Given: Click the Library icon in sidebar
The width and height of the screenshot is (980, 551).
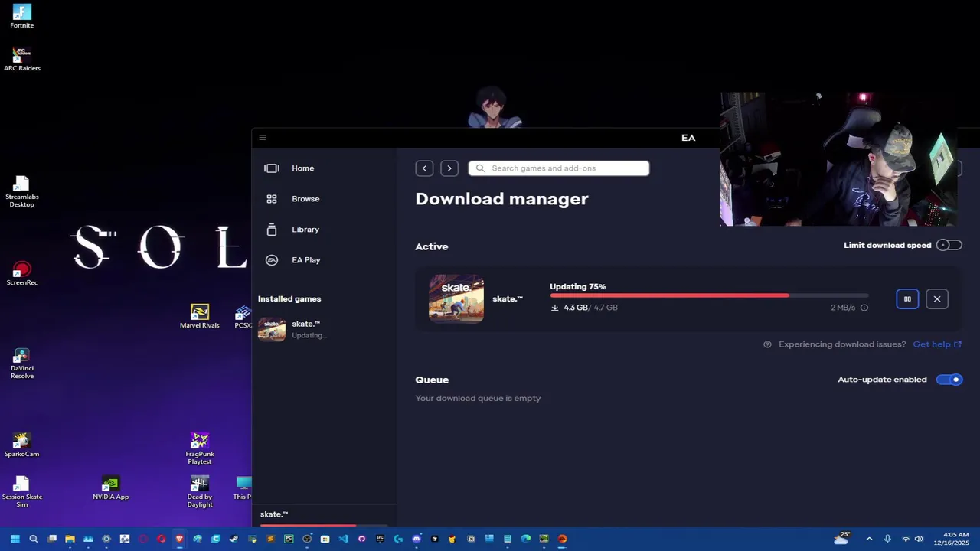Looking at the screenshot, I should (x=272, y=230).
